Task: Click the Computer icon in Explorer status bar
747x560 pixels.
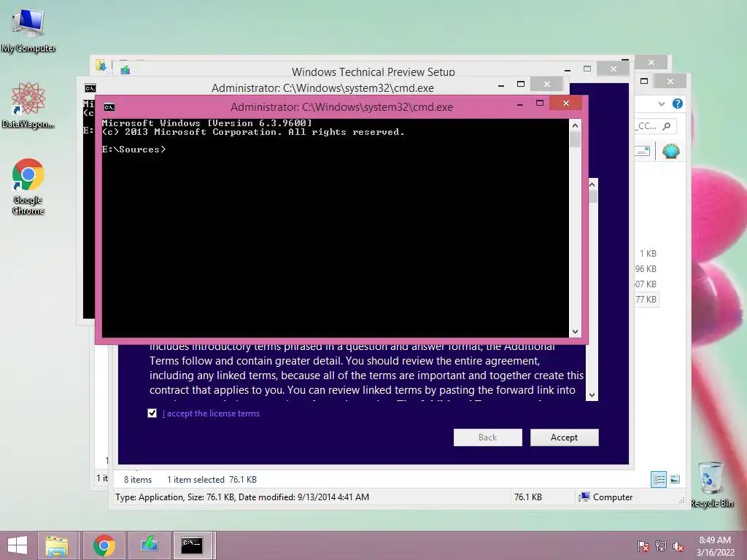Action: click(584, 497)
